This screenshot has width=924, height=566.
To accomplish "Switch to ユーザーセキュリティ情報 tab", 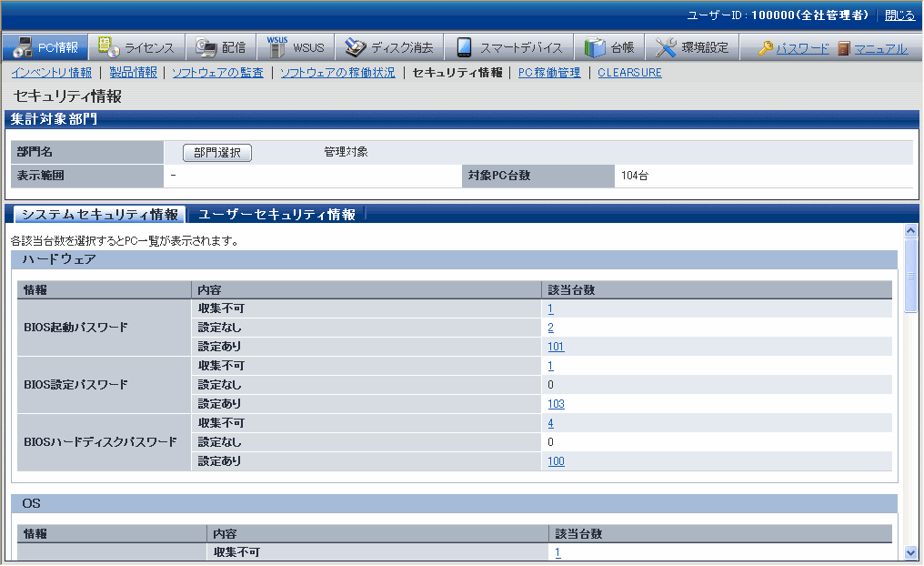I will pos(276,215).
